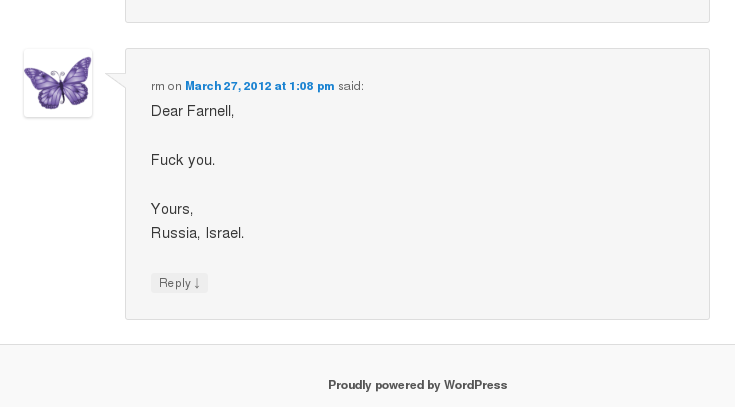Click the white margin below the avatar
Screen dimensions: 735x407
[58, 220]
